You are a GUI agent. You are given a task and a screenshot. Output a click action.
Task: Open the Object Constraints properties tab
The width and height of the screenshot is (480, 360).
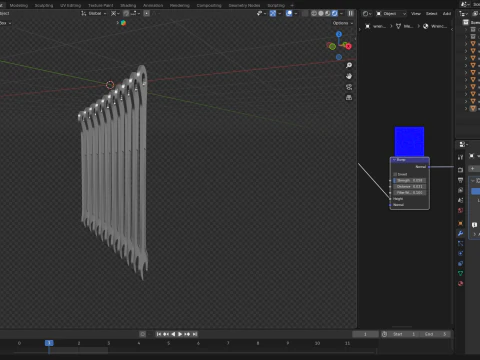pyautogui.click(x=460, y=263)
